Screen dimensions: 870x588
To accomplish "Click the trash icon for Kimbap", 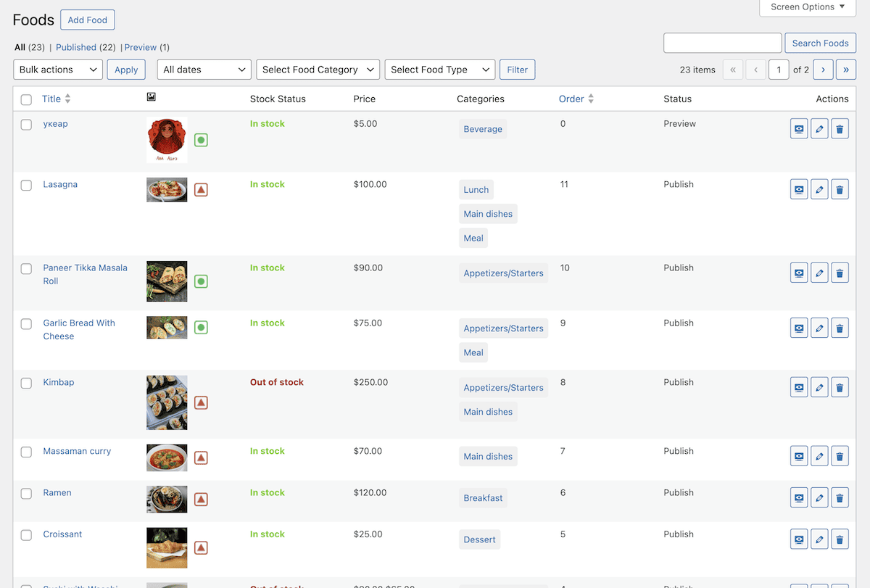I will 840,389.
